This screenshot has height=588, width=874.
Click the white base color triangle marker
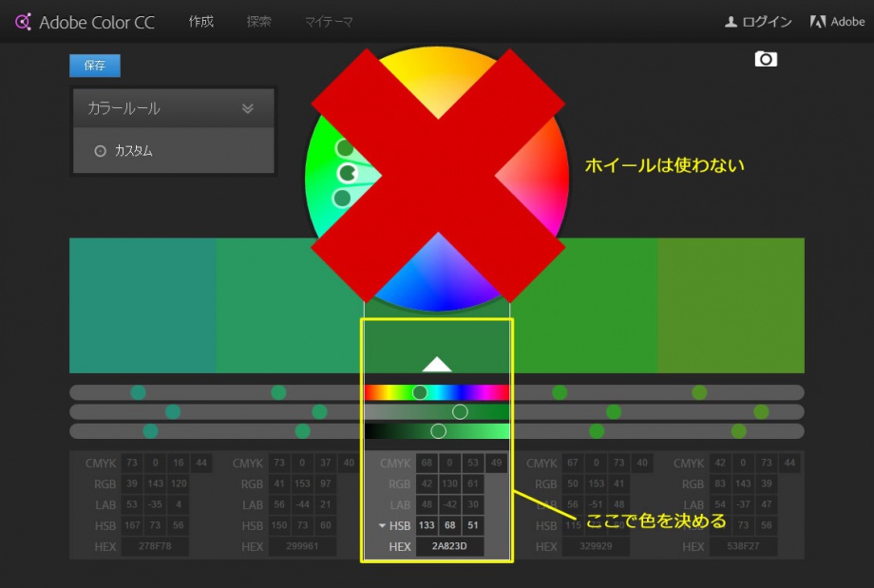[436, 364]
